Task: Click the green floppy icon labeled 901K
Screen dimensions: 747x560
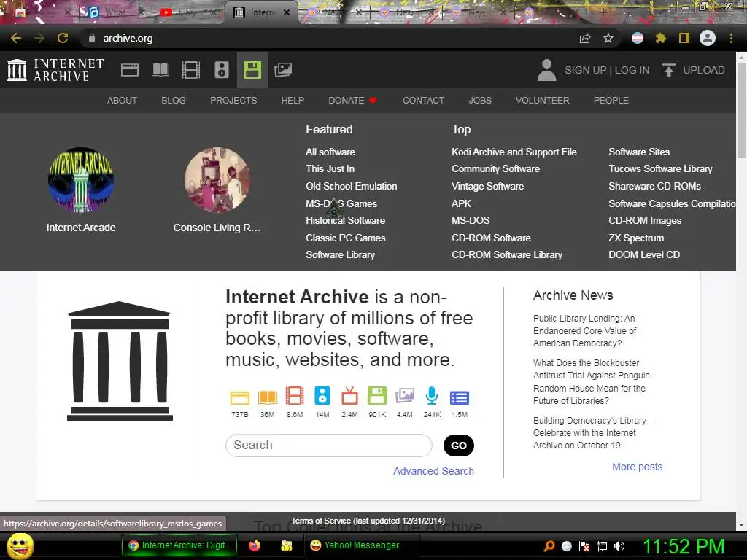Action: coord(377,396)
